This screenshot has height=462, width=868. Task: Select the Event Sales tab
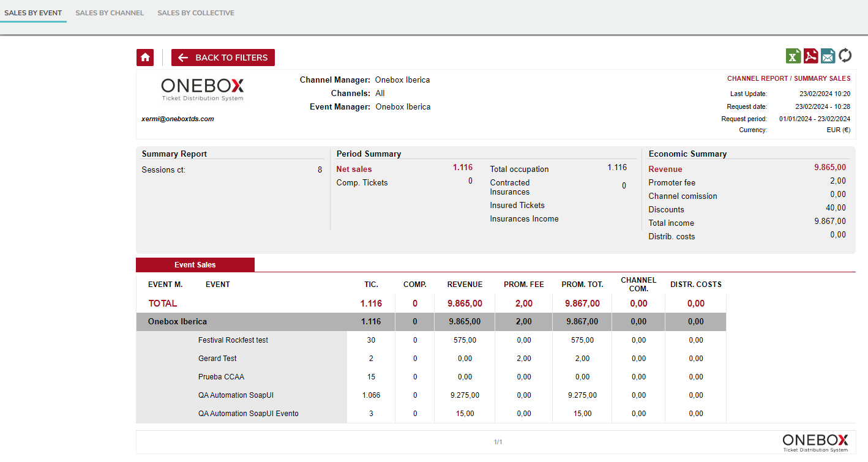point(195,265)
